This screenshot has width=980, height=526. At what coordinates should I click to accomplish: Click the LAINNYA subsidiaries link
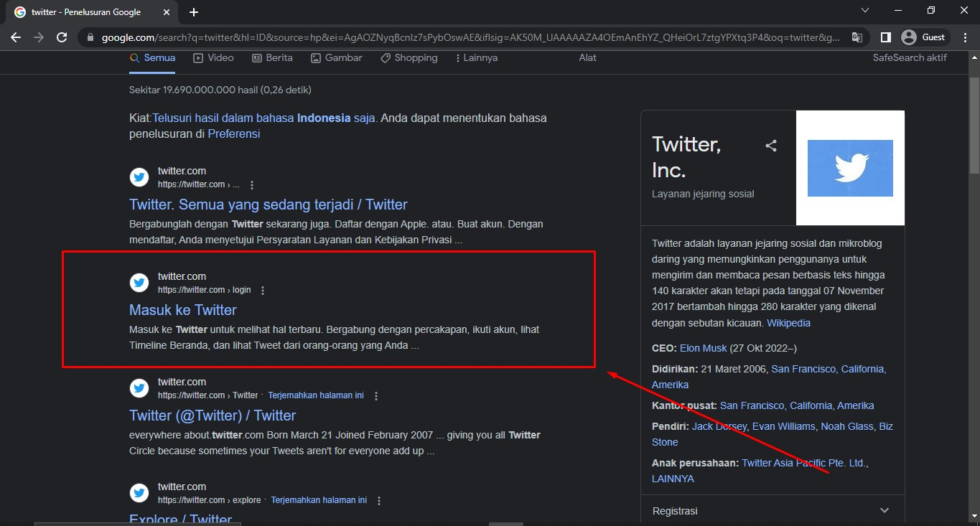[673, 479]
